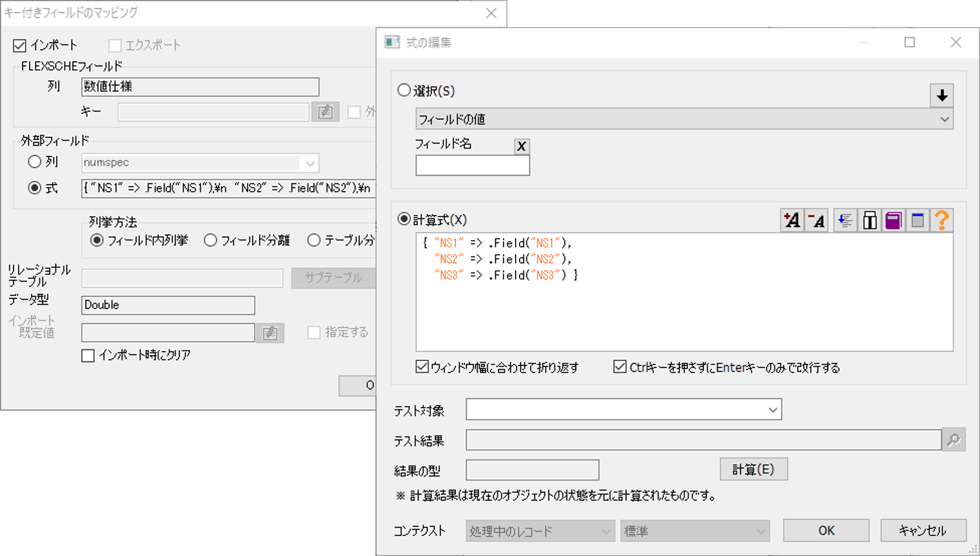Viewport: 980px width, 556px height.
Task: Click the orange question mark help icon
Action: 941,221
